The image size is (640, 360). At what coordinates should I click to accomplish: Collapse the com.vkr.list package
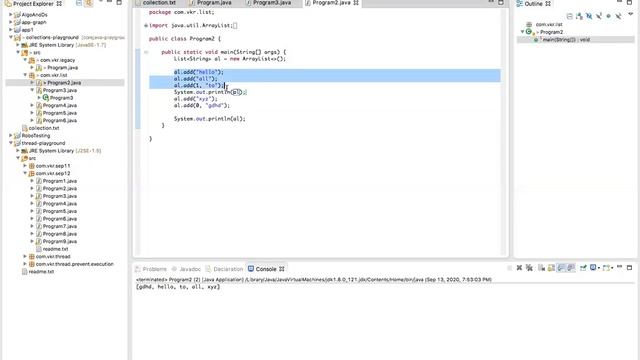[x=25, y=75]
